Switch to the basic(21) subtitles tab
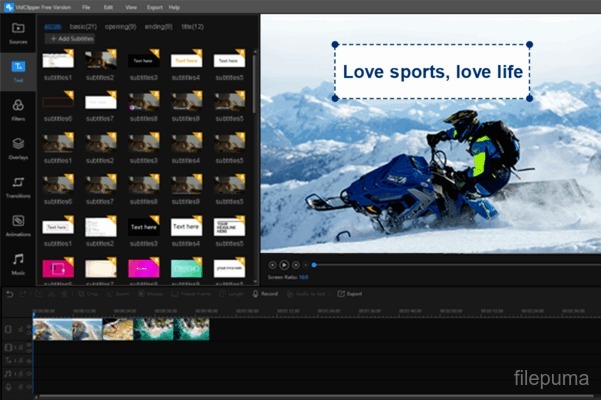This screenshot has height=400, width=601. [83, 24]
